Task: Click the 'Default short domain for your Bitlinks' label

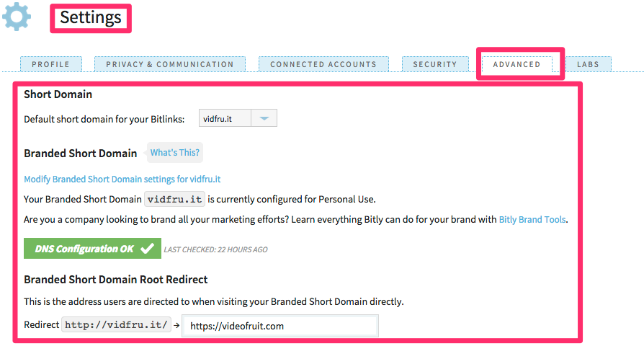Action: 104,119
